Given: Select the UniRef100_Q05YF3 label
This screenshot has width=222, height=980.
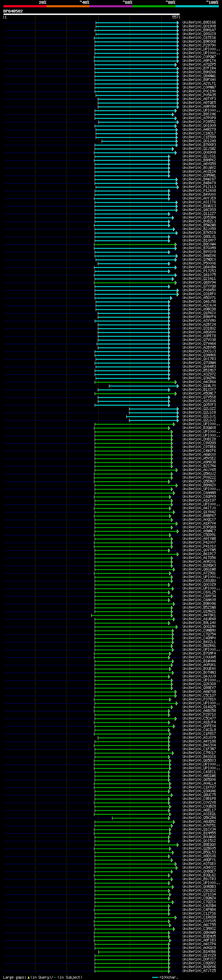Looking at the screenshot, I should pyautogui.click(x=199, y=405).
